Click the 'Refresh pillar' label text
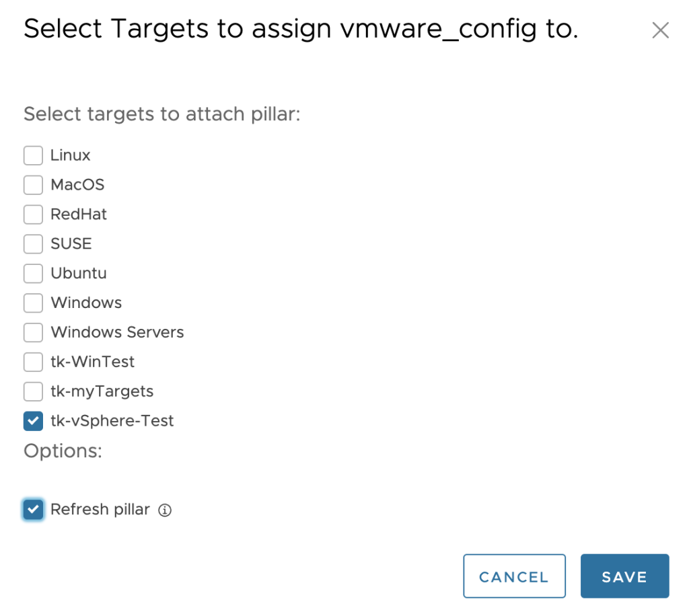This screenshot has width=689, height=616. pos(100,509)
